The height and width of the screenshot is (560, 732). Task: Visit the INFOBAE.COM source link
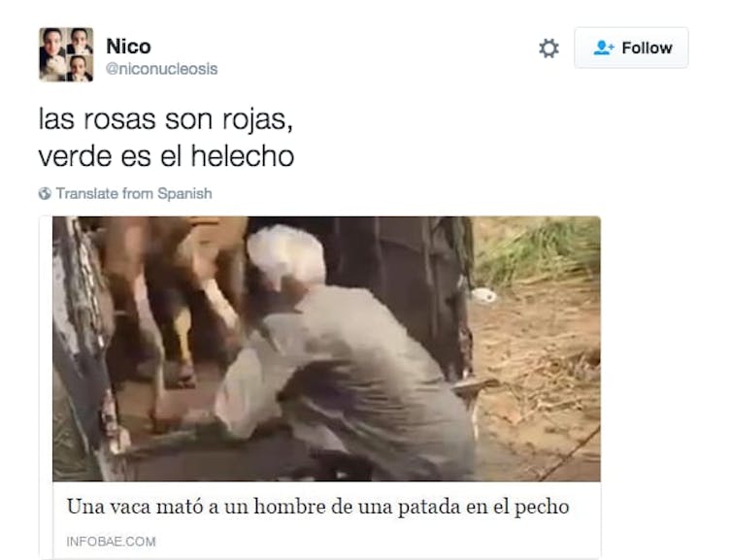(x=111, y=542)
